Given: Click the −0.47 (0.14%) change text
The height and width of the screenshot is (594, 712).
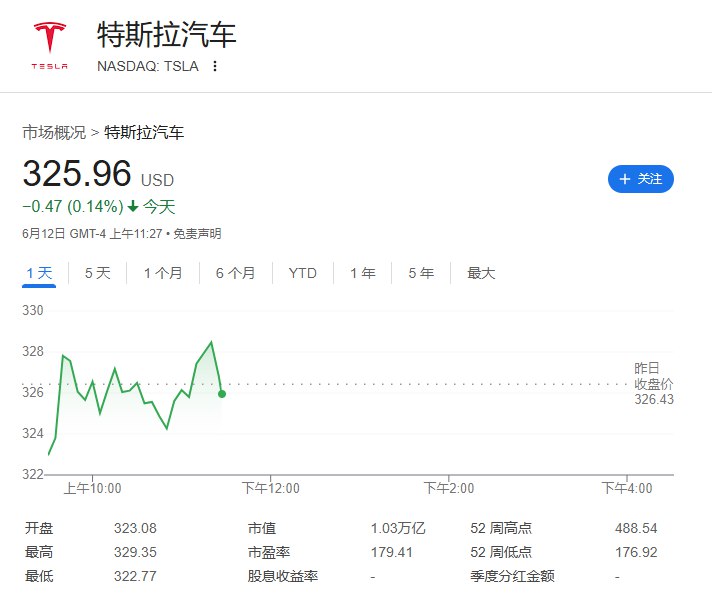Looking at the screenshot, I should (73, 207).
